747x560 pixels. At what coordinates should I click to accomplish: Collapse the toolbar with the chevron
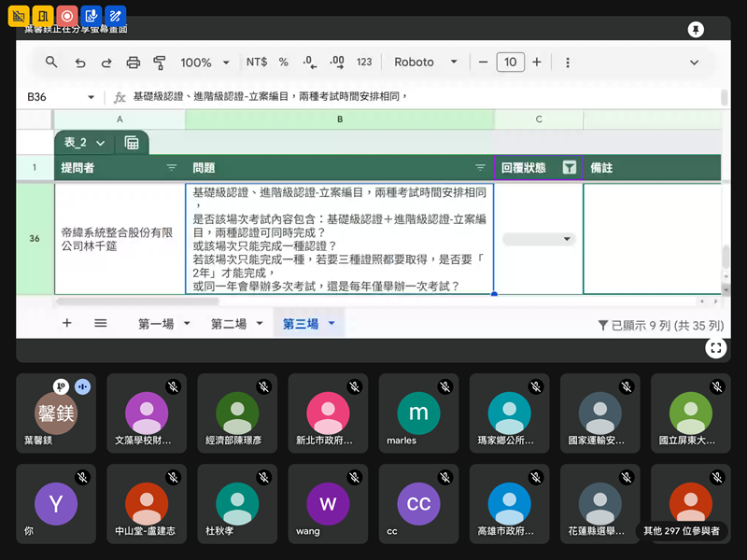point(694,63)
